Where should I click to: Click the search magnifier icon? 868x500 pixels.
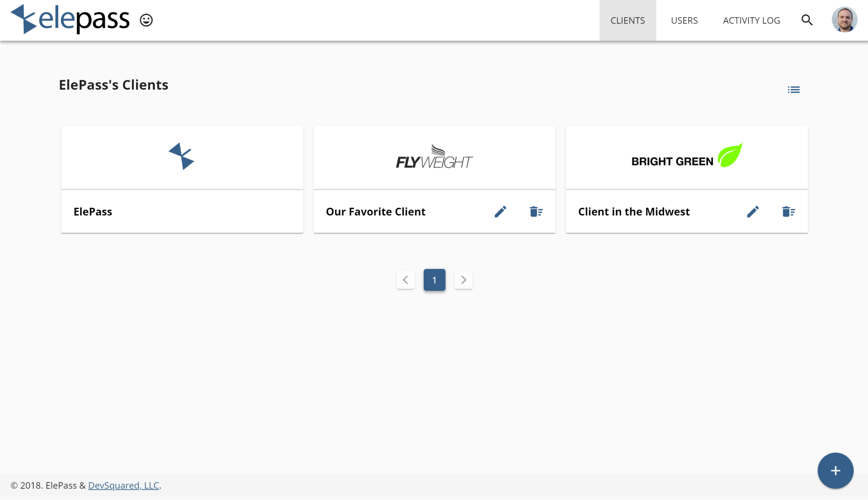coord(807,20)
